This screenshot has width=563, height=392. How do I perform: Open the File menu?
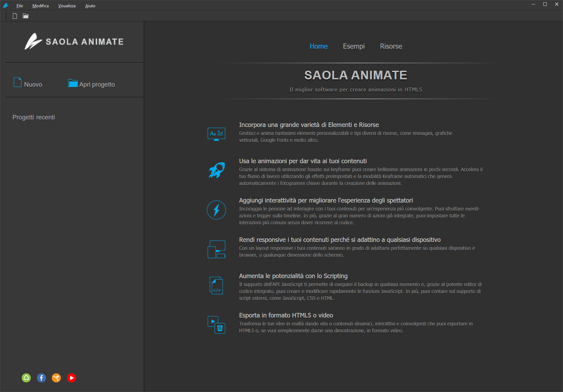pyautogui.click(x=20, y=6)
